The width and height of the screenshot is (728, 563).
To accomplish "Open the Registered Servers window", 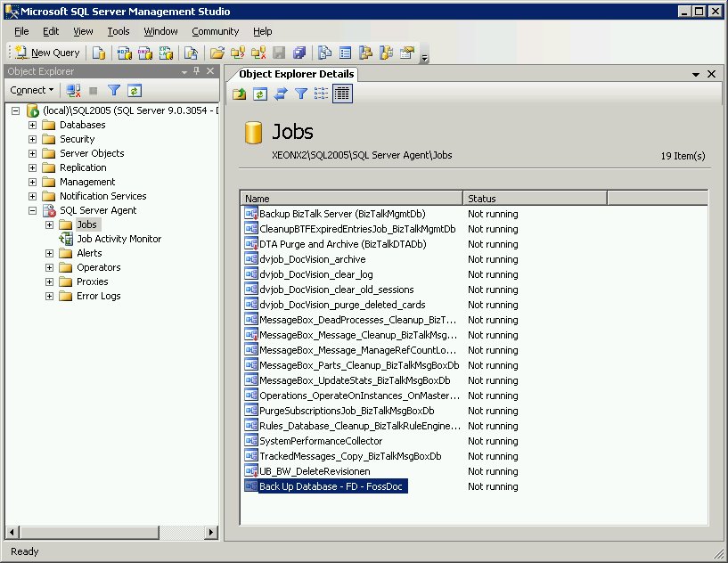I will [x=324, y=53].
